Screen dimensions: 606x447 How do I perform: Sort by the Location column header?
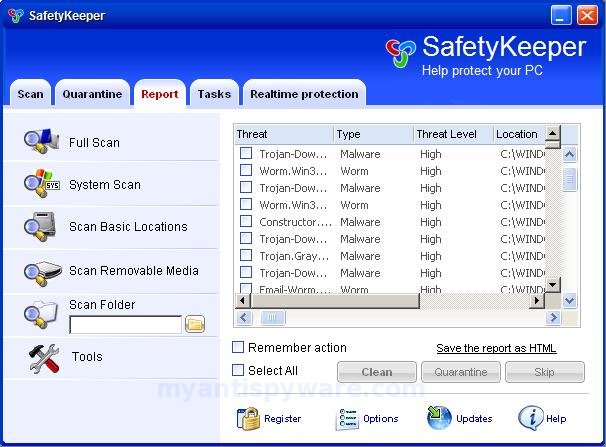519,134
